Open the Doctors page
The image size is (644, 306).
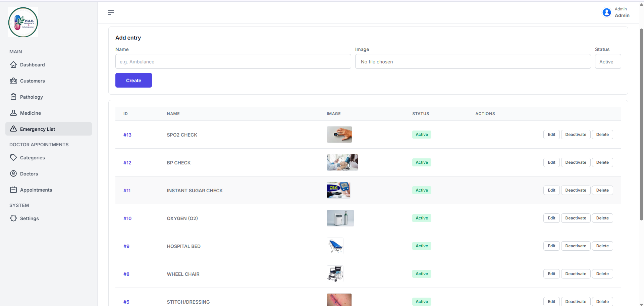(49, 173)
